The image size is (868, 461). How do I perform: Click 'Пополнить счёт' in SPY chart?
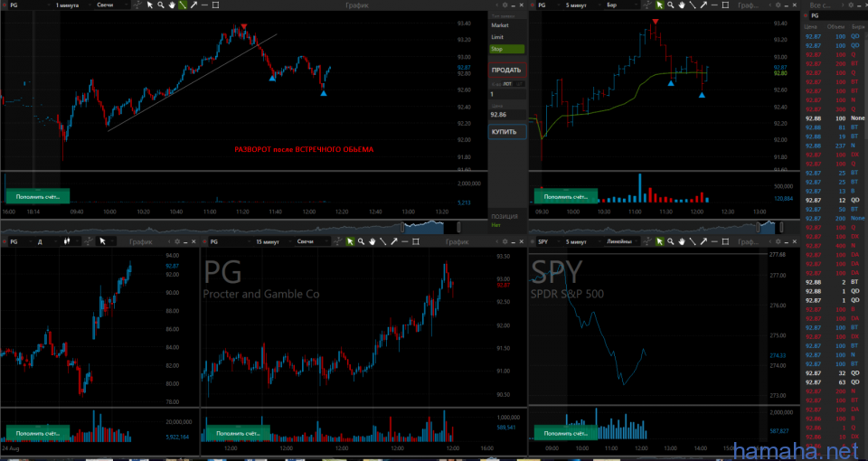pyautogui.click(x=566, y=433)
